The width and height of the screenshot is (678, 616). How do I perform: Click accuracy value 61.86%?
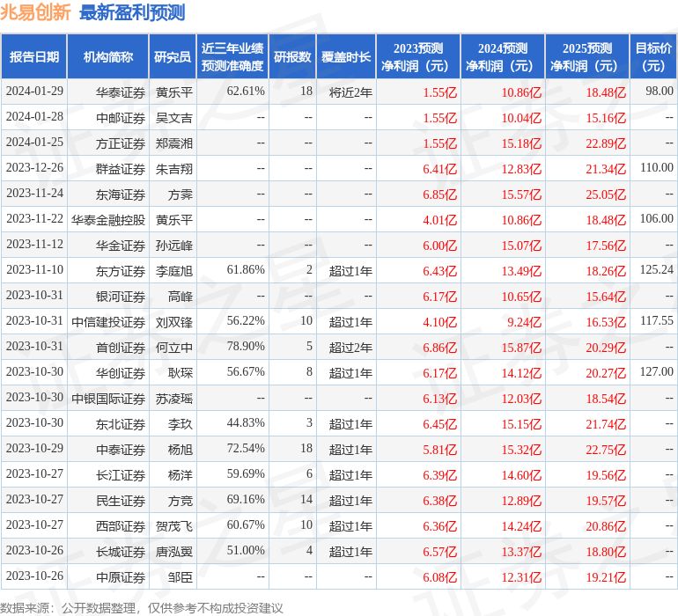(246, 270)
